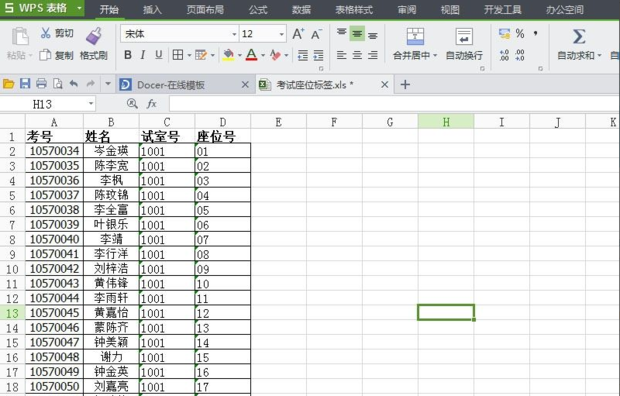The image size is (620, 396).
Task: Click cell containing 陈李宽
Action: coord(111,166)
